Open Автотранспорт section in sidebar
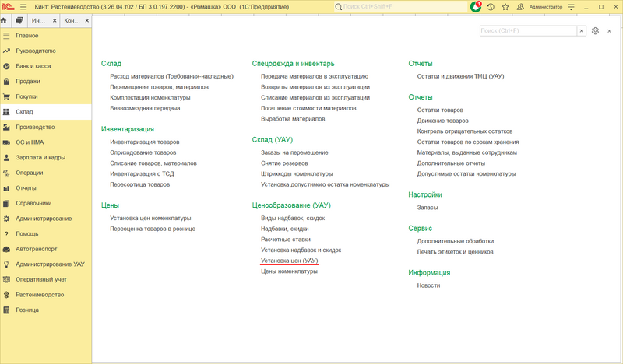This screenshot has width=623, height=364. coord(46,249)
